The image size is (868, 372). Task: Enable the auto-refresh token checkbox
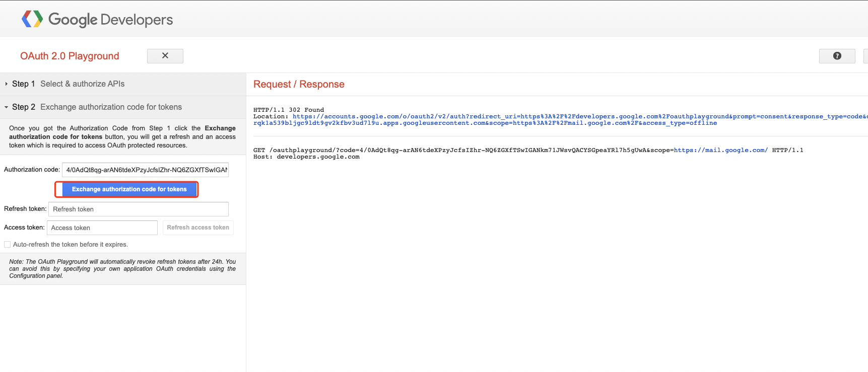point(8,245)
